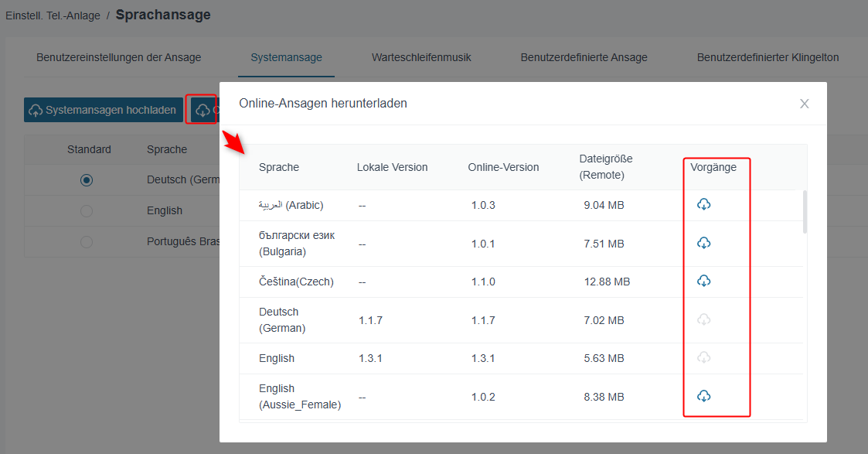Select the Deutsch (German) text in dialog
Image resolution: width=868 pixels, height=454 pixels.
(x=282, y=320)
